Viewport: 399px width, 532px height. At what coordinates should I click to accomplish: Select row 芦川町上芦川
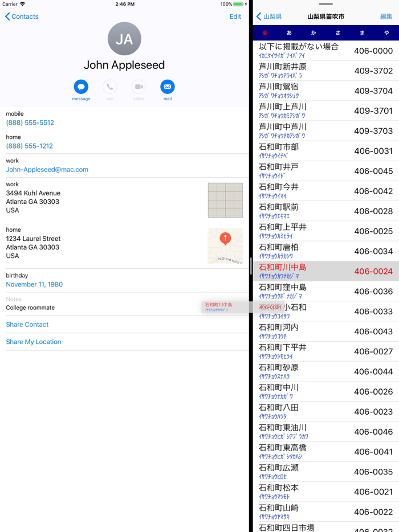pyautogui.click(x=326, y=111)
